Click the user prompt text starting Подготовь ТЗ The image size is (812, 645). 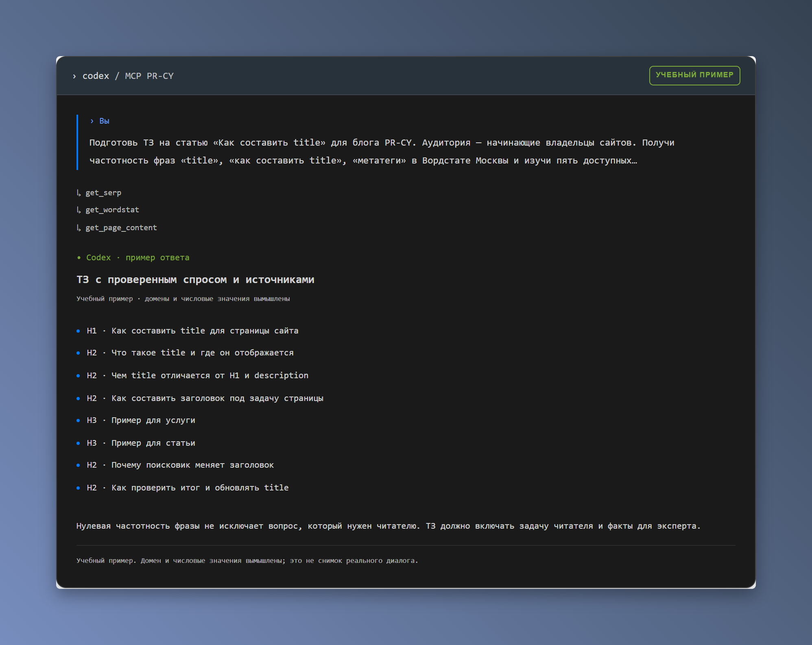(x=382, y=152)
